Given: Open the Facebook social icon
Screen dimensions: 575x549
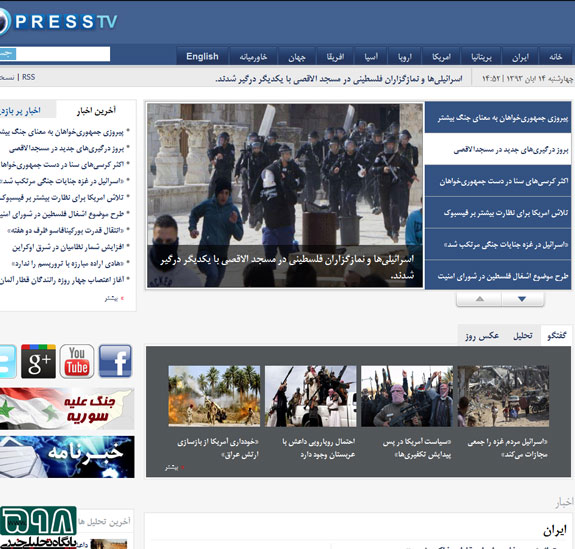Looking at the screenshot, I should pos(115,361).
